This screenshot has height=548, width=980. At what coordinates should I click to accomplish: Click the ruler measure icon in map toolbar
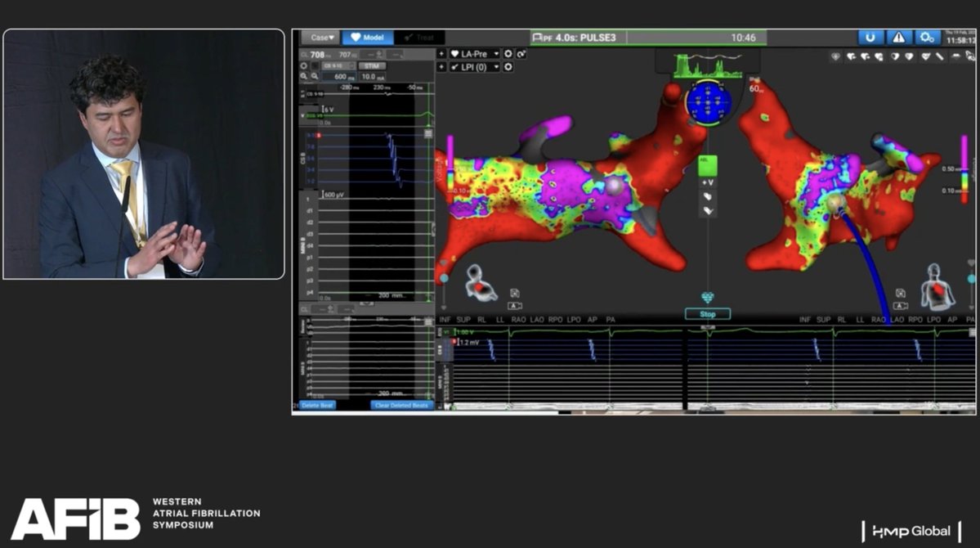click(940, 56)
